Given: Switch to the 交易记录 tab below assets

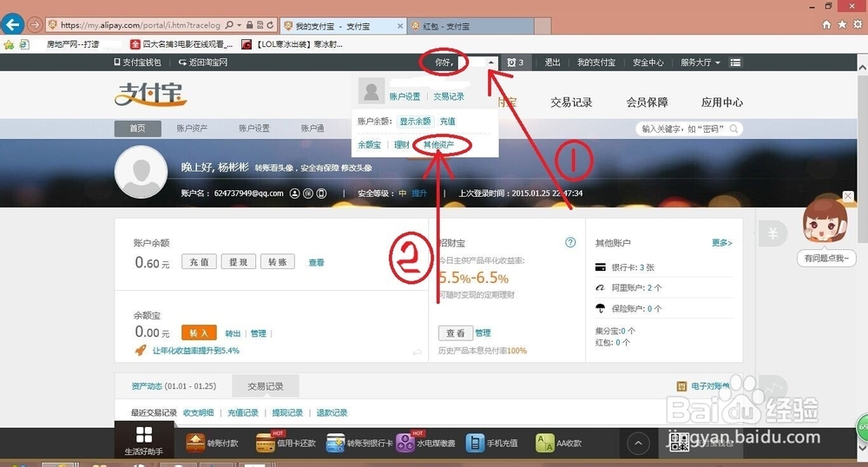Looking at the screenshot, I should 265,386.
